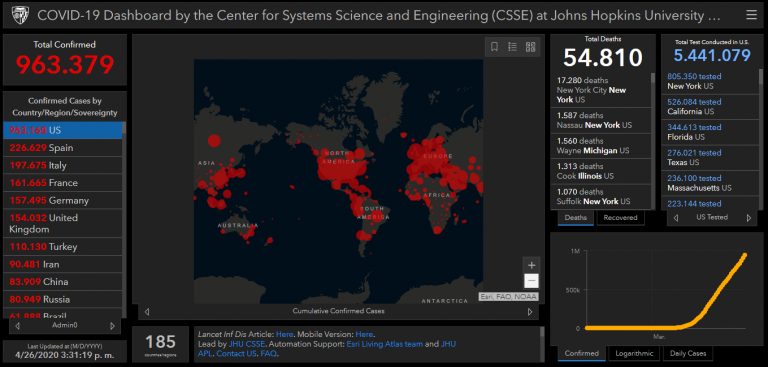Open map bookmarks icon
This screenshot has width=768, height=367.
[494, 47]
